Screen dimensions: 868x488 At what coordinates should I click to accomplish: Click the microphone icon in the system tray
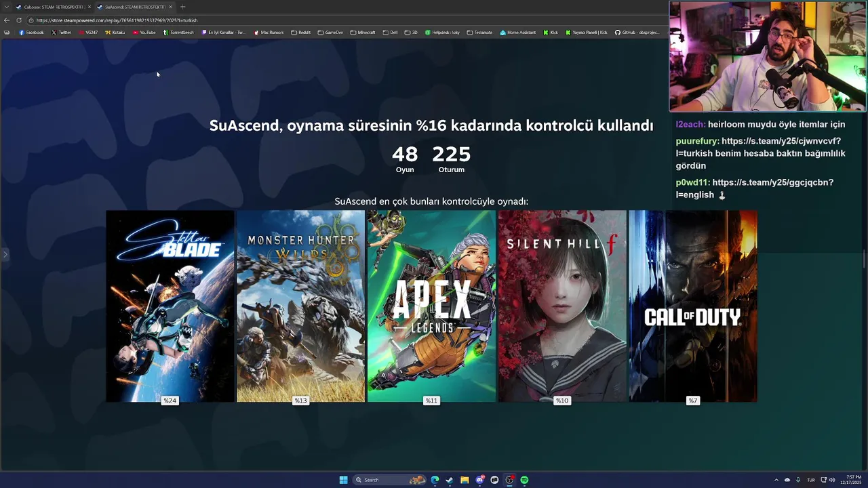tap(798, 480)
